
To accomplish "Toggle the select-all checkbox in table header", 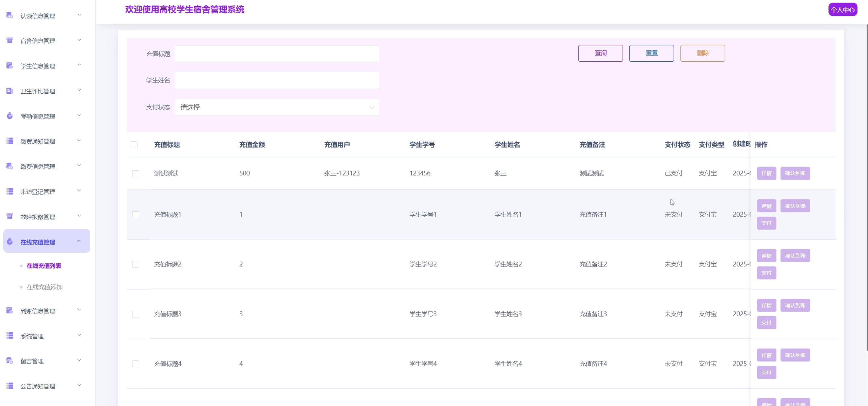I will [x=134, y=145].
